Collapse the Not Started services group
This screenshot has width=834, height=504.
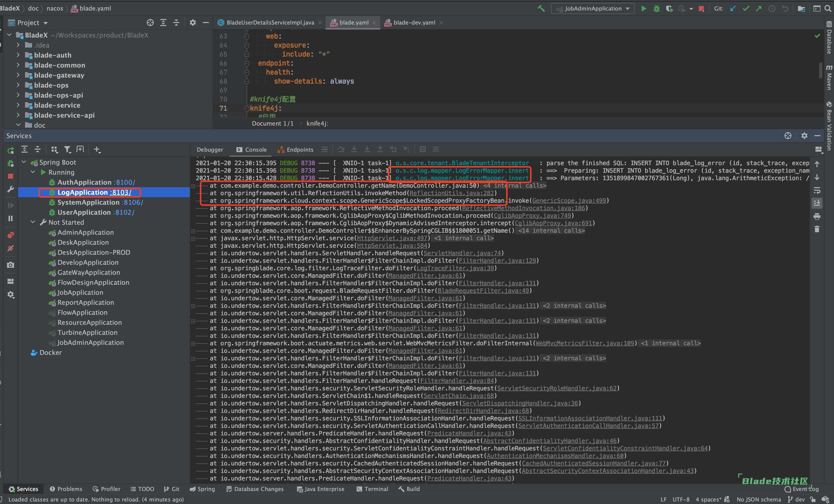point(33,222)
